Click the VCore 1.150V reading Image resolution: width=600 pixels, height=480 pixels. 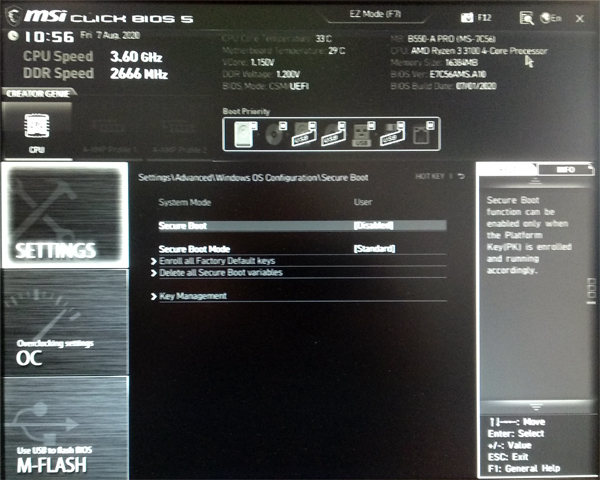[248, 62]
